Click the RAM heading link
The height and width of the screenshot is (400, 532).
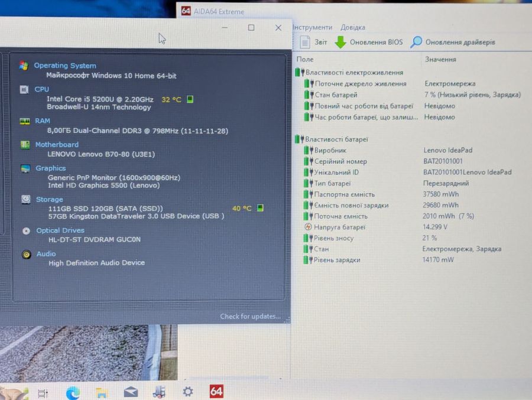coord(43,121)
